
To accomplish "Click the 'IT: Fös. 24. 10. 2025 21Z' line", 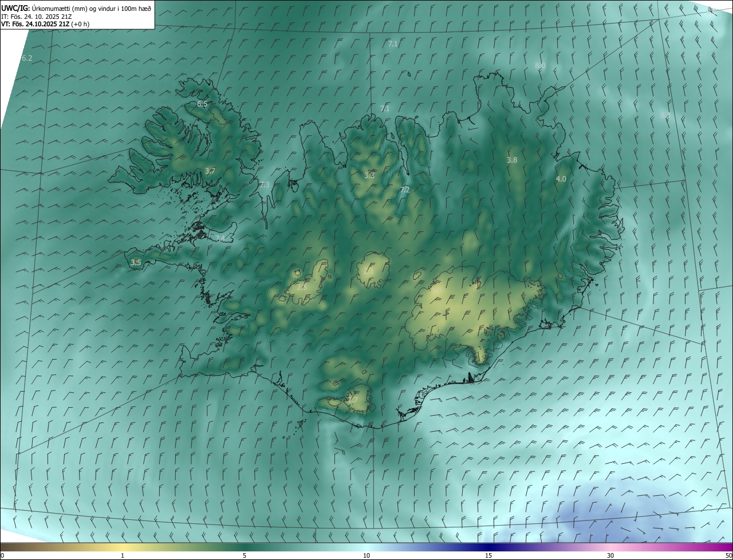I will tap(36, 16).
